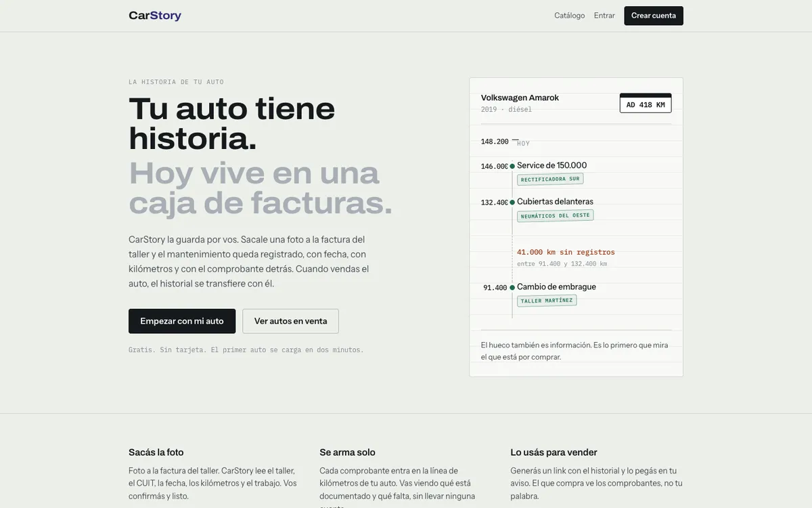Click the Crear cuenta button

point(654,16)
